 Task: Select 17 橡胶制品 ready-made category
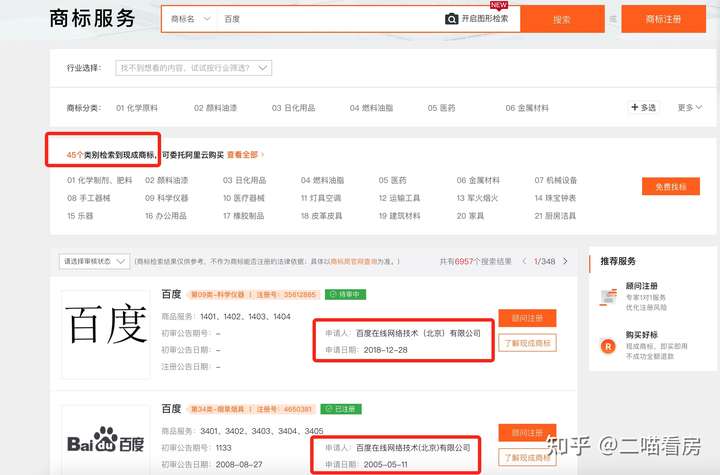click(244, 216)
